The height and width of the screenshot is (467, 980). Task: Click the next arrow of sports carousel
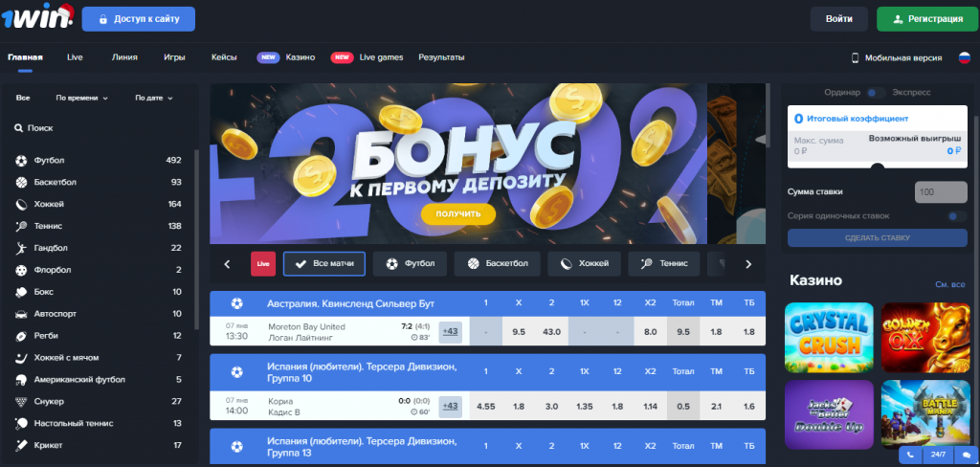(x=748, y=264)
